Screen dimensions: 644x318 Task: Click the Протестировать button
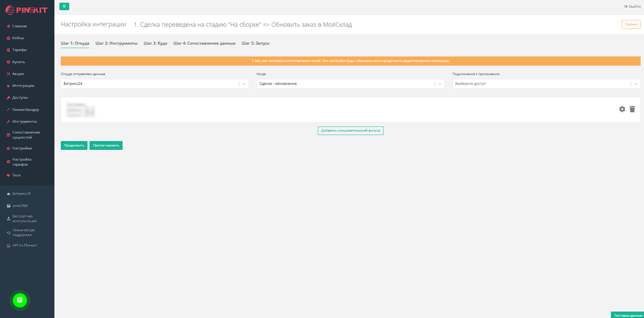point(106,146)
